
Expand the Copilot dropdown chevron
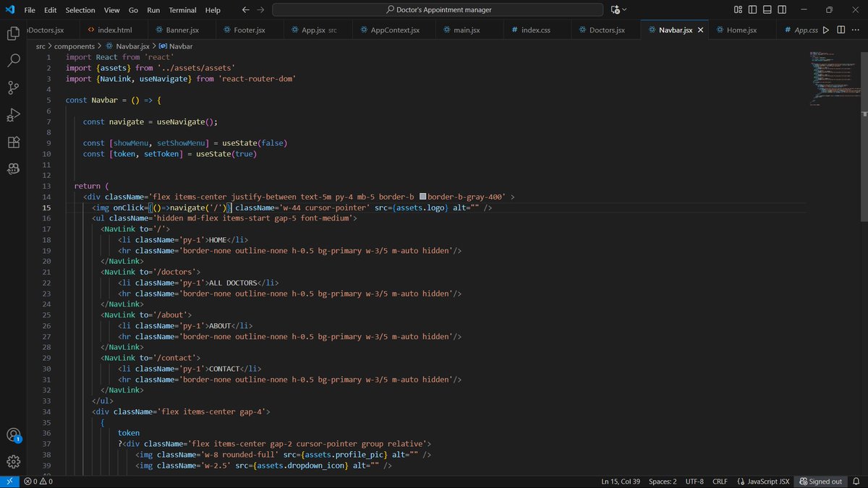[624, 10]
